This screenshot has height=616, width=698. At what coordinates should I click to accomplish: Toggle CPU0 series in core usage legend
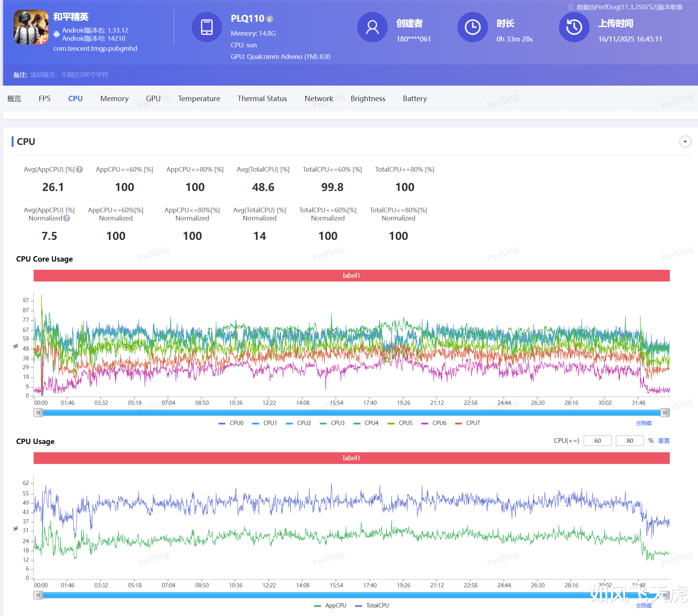tap(231, 423)
